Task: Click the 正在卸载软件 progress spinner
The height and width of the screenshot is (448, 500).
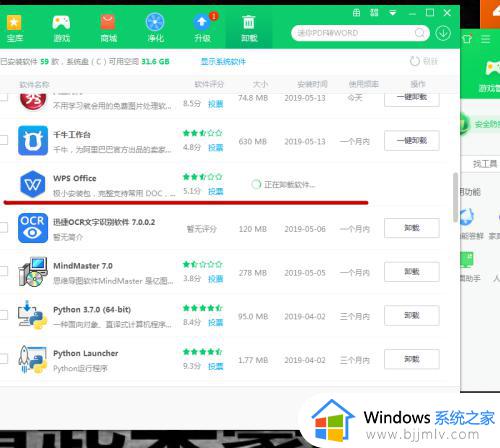Action: tap(256, 184)
